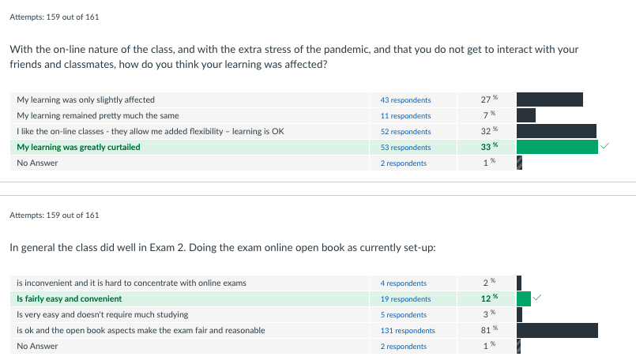The height and width of the screenshot is (364, 636).
Task: Select the "My learning was only slightly affected" answer row
Action: point(86,100)
